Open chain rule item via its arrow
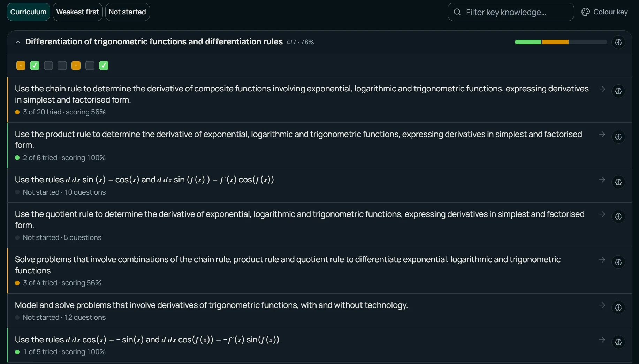 click(x=602, y=89)
